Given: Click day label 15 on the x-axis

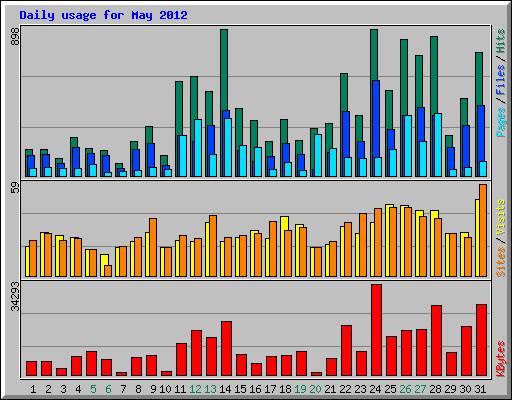Looking at the screenshot, I should (x=240, y=389).
